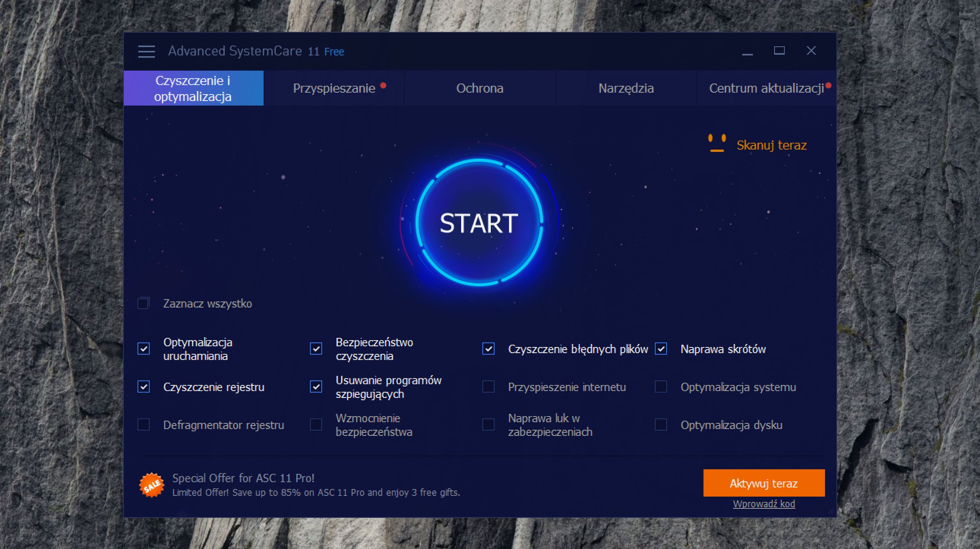Check the Zaznacz wszystko checkbox
The height and width of the screenshot is (549, 980).
144,303
